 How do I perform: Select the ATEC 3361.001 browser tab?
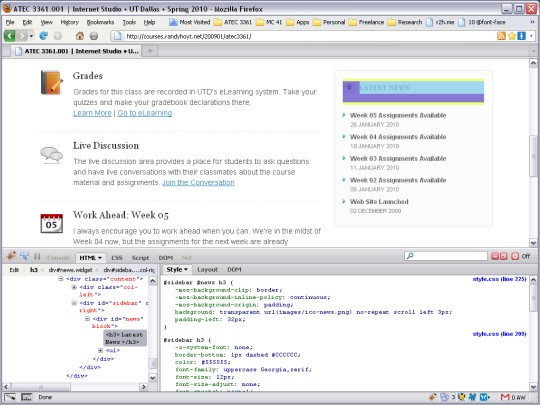[x=76, y=51]
